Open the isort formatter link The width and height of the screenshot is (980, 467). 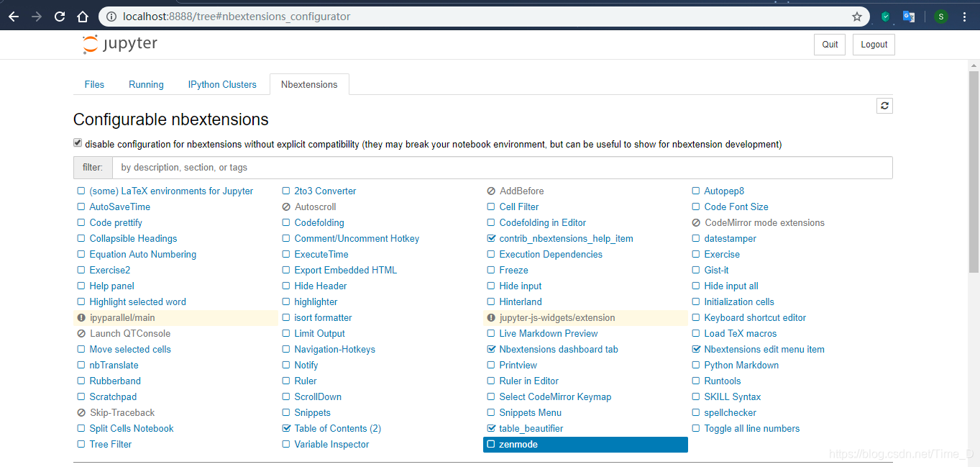pyautogui.click(x=323, y=317)
